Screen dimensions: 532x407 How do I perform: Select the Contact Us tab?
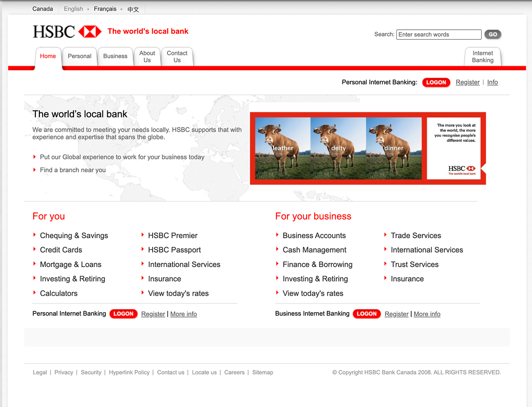click(177, 57)
